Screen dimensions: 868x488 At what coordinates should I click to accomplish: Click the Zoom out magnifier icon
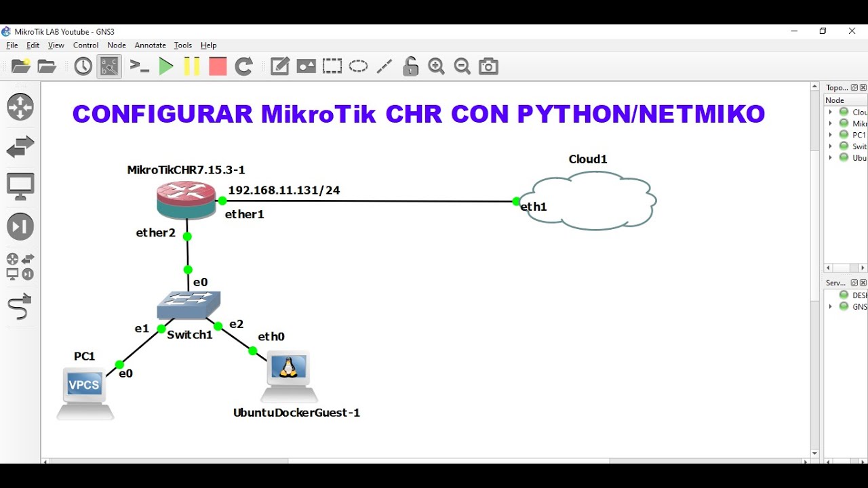[462, 66]
